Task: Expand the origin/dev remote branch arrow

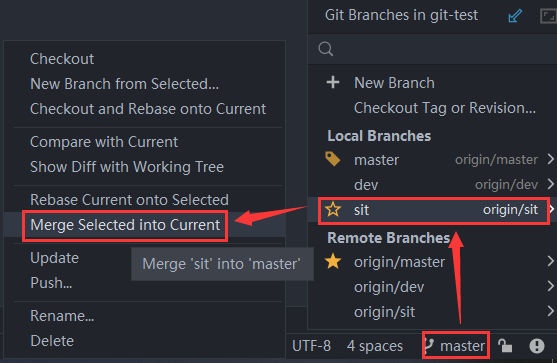Action: point(550,286)
